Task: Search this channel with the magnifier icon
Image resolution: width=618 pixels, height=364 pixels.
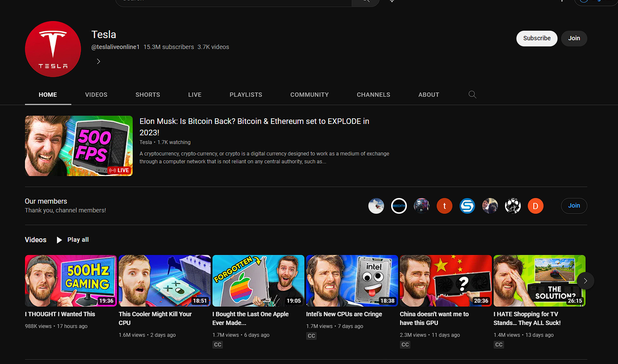Action: pos(472,95)
